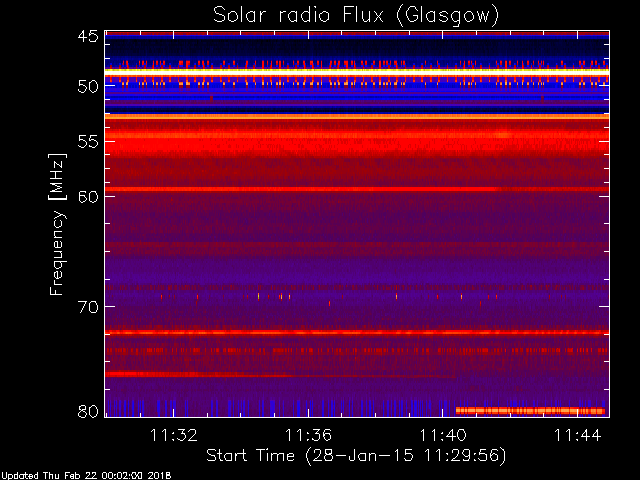
Task: Click the 50 MHz axis tick label
Action: coord(88,86)
